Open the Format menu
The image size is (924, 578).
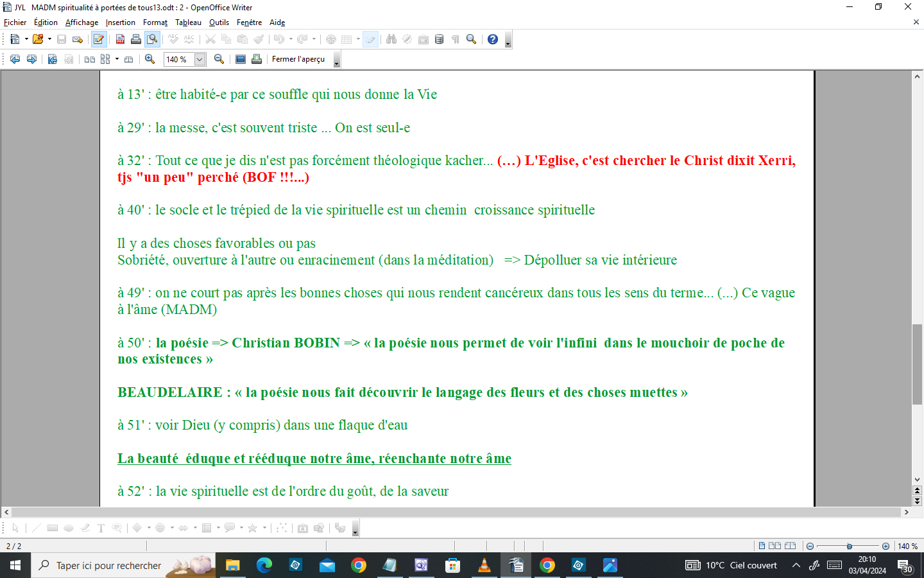coord(155,22)
